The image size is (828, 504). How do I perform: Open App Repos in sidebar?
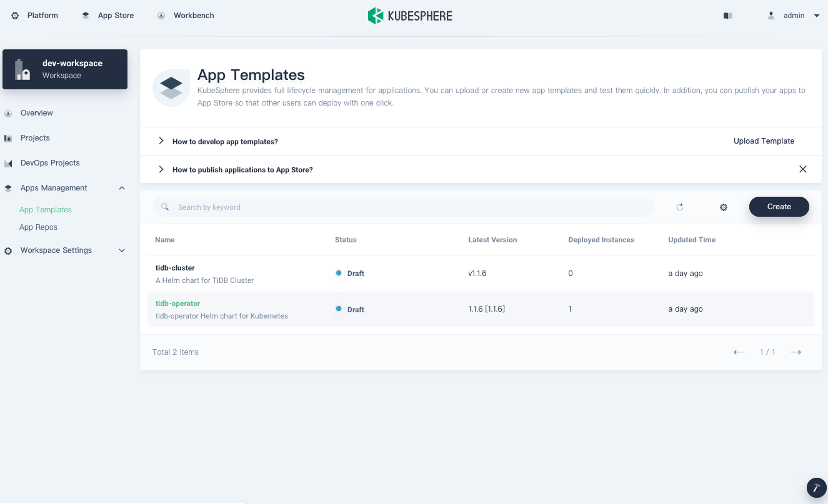(38, 227)
